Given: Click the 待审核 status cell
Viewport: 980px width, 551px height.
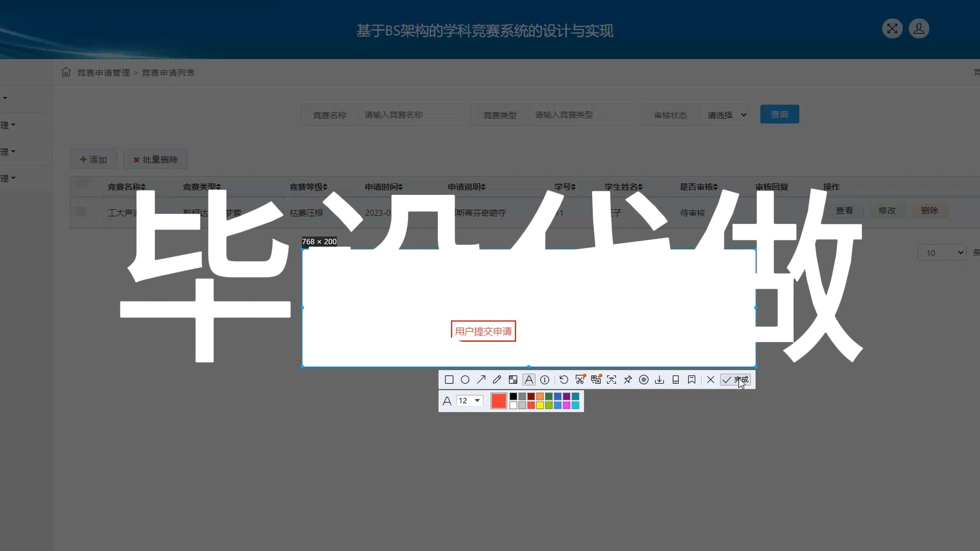Looking at the screenshot, I should tap(692, 213).
